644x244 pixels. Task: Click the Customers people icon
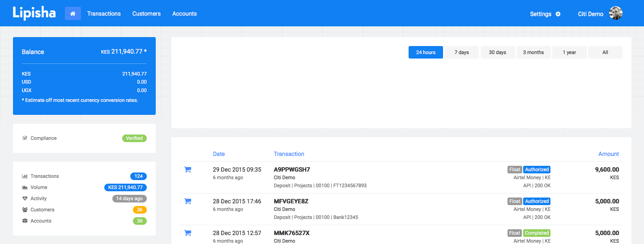25,210
